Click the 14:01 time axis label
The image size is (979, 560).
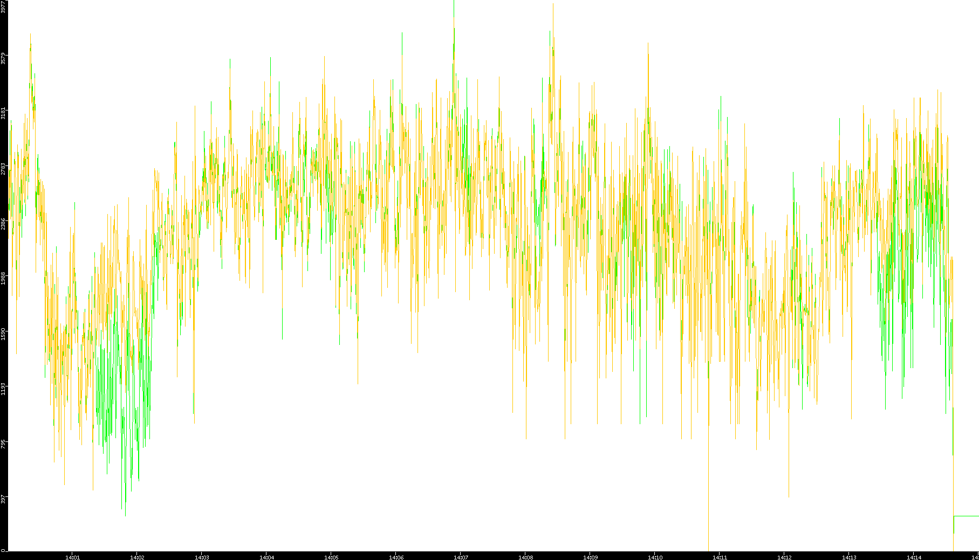(x=72, y=557)
